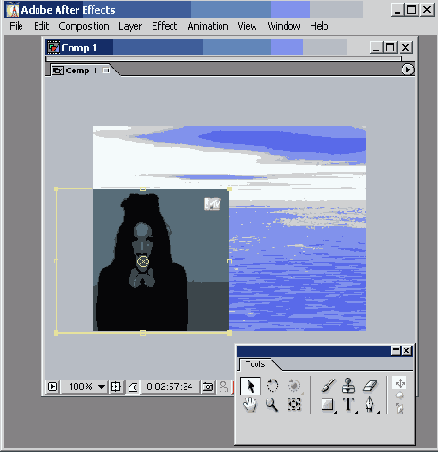Toggle the mask visibility button
The height and width of the screenshot is (452, 438).
tap(133, 386)
